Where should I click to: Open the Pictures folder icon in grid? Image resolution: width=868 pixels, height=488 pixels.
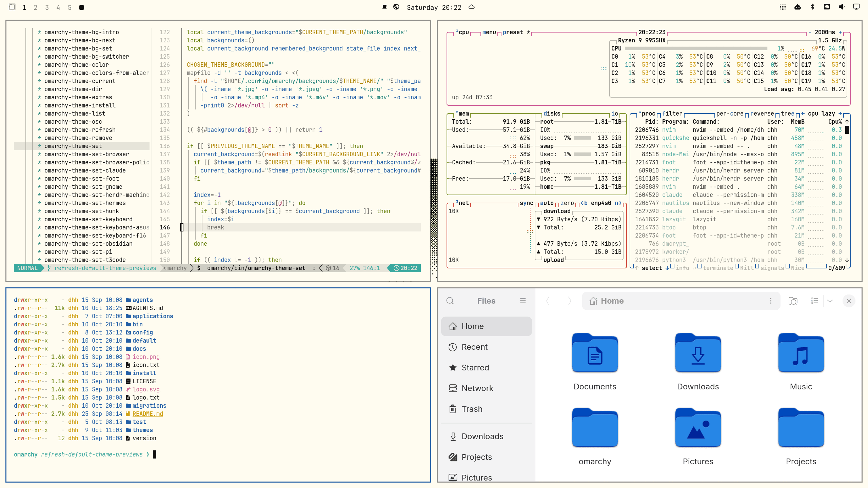[698, 428]
